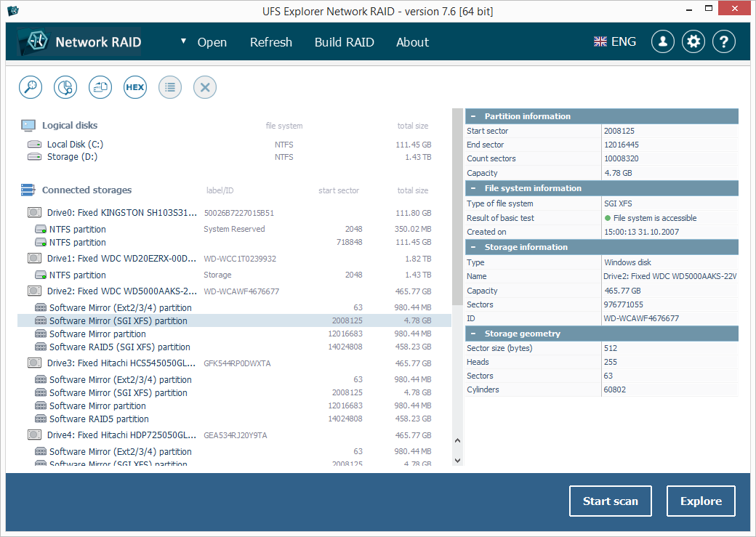Click the Start scan button
Viewport: 756px width, 537px height.
pyautogui.click(x=611, y=501)
